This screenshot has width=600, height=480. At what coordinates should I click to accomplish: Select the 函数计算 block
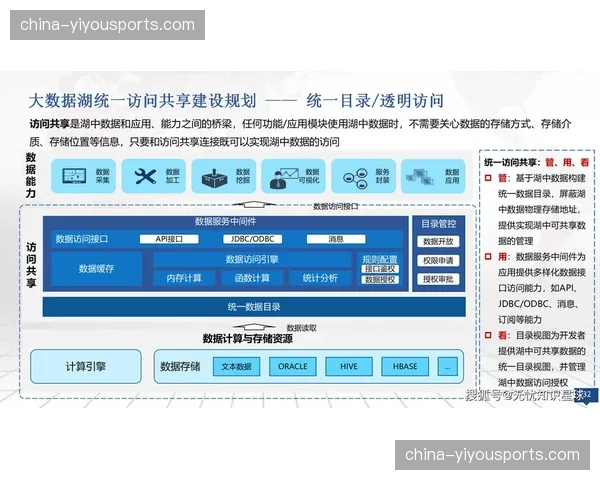[252, 278]
